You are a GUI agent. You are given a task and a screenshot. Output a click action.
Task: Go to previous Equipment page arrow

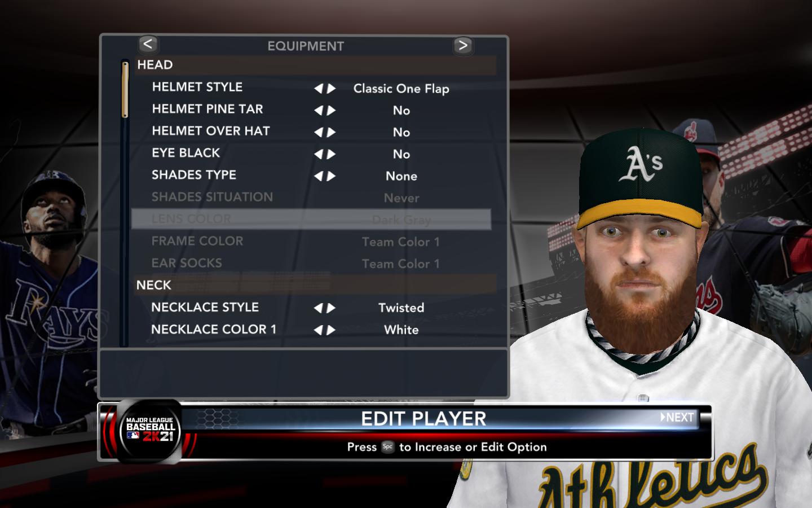pyautogui.click(x=148, y=45)
